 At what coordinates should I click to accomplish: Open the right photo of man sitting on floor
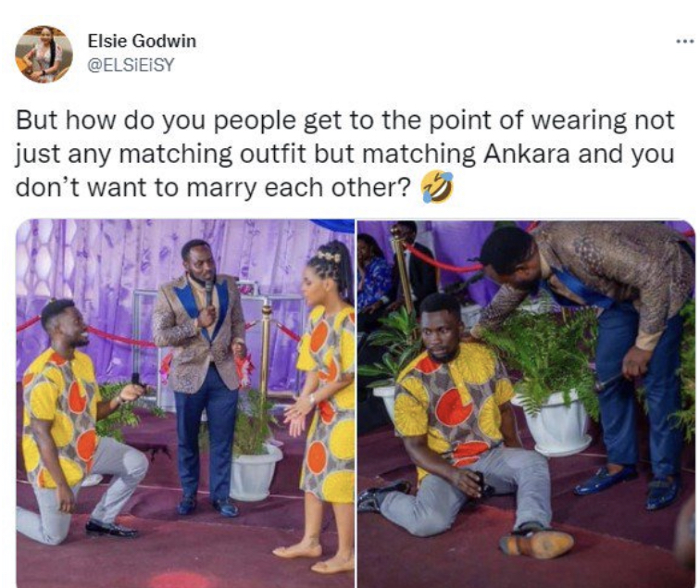(526, 403)
